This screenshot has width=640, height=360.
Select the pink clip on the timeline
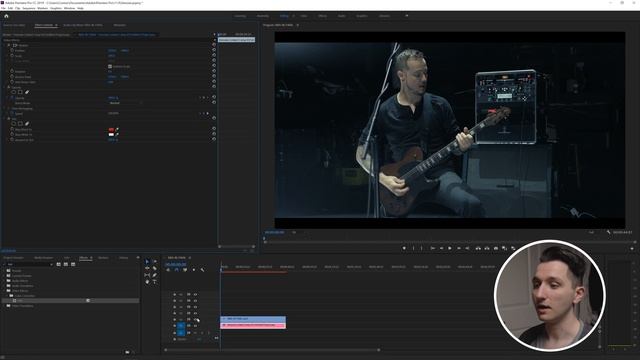tap(253, 325)
